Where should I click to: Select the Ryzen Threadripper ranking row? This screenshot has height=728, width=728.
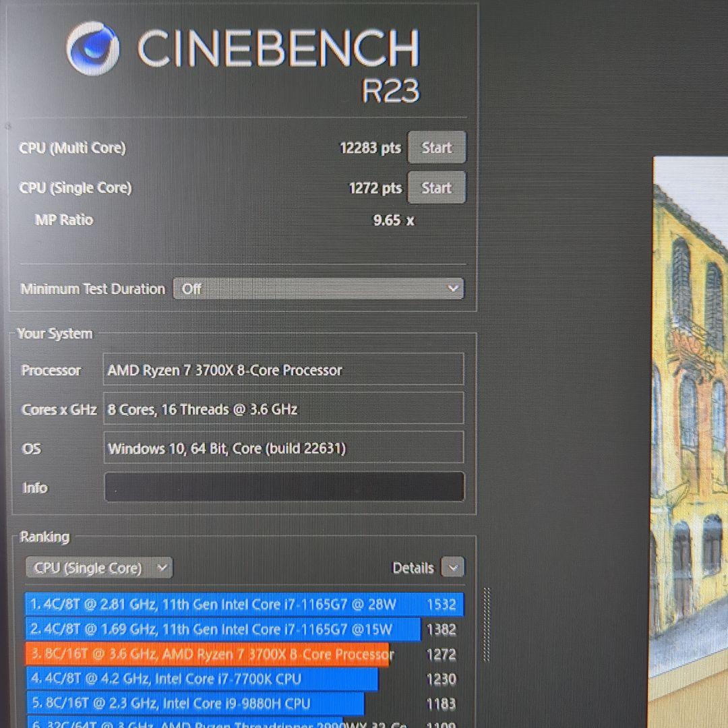tap(202, 724)
